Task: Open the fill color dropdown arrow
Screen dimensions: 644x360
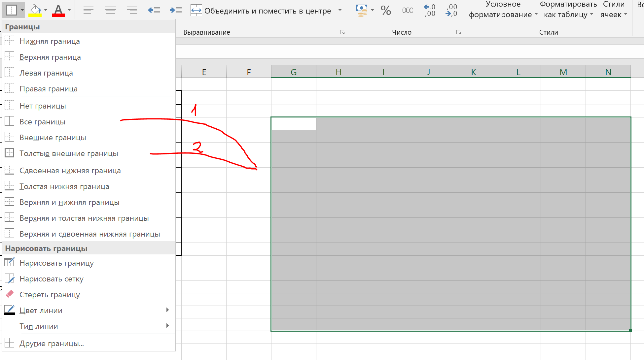Action: 46,10
